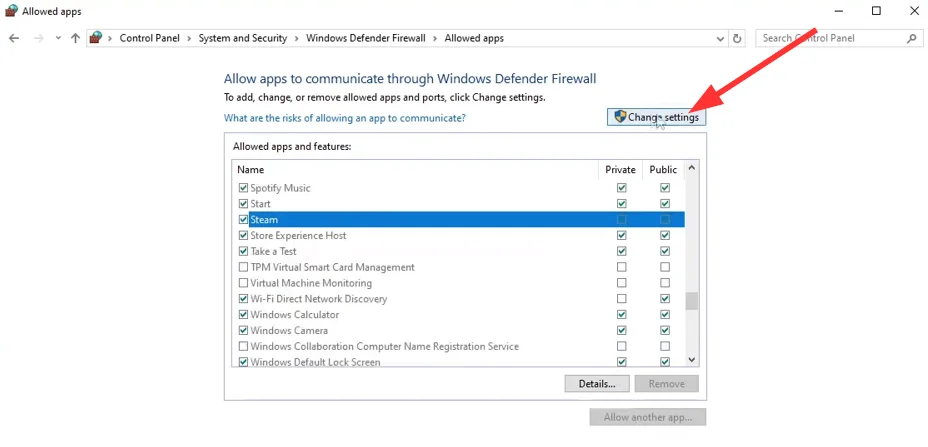The width and height of the screenshot is (928, 447).
Task: Select the Store Experience Host row text
Action: (x=298, y=235)
